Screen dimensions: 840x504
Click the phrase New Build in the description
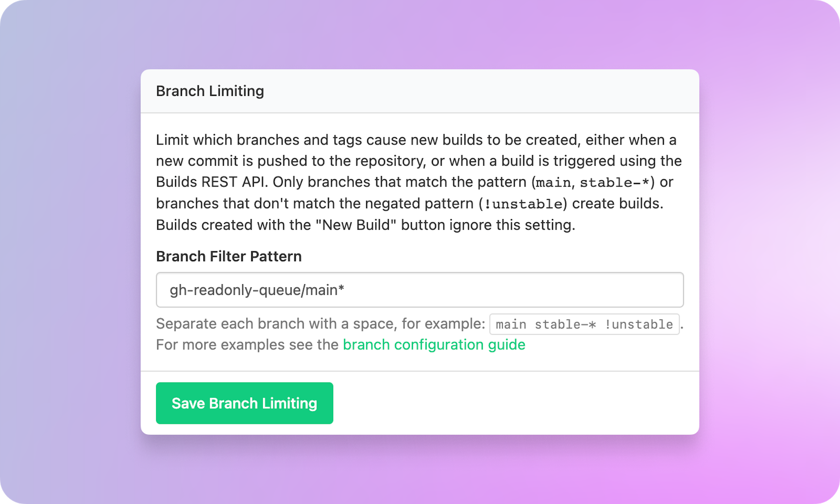coord(355,225)
